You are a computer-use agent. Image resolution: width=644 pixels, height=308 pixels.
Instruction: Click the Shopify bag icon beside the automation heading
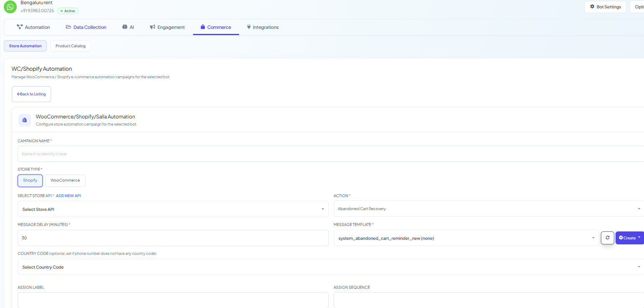[x=24, y=120]
